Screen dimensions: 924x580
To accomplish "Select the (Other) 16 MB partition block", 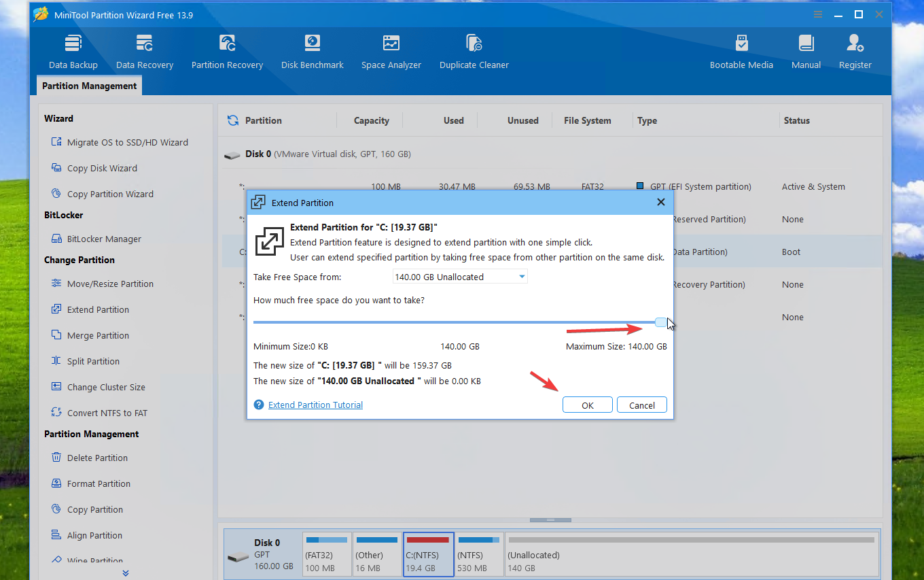I will pyautogui.click(x=377, y=554).
